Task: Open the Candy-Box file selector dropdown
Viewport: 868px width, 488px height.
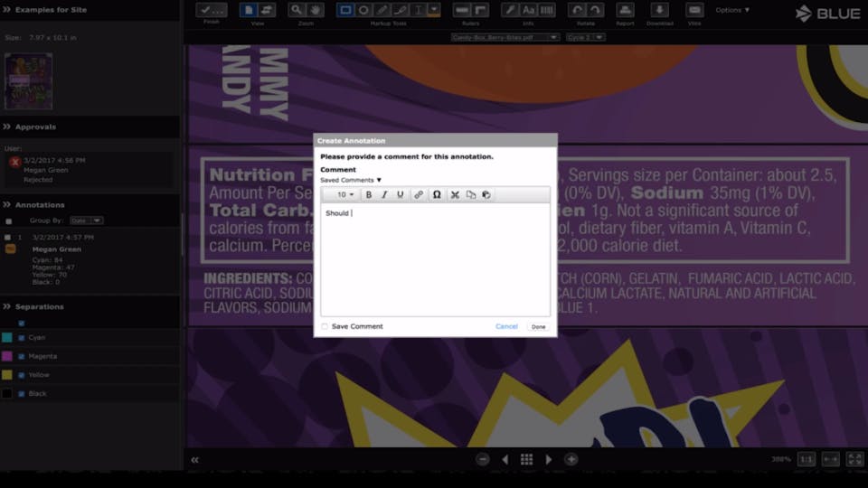Action: pyautogui.click(x=505, y=37)
